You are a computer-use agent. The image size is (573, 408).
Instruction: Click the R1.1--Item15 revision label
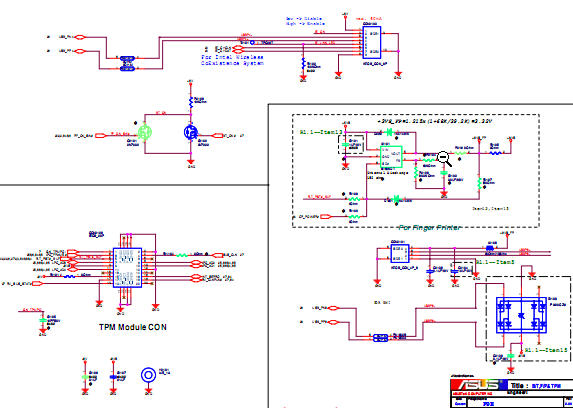click(546, 350)
